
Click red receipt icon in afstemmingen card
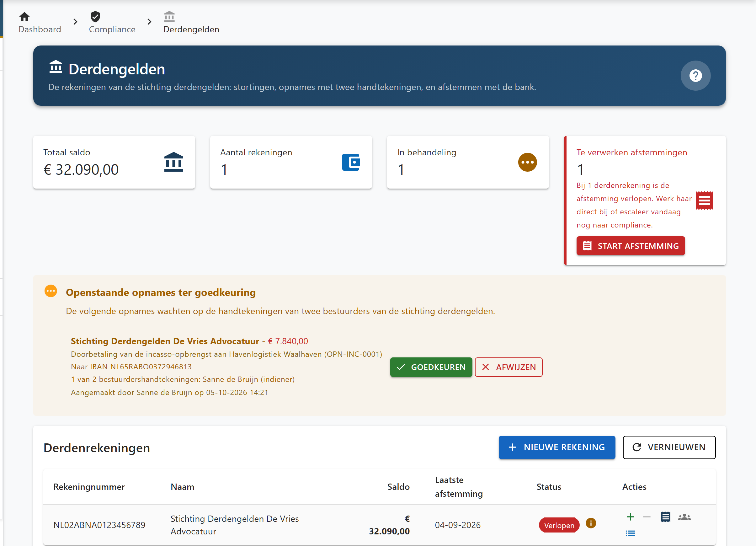coord(704,201)
